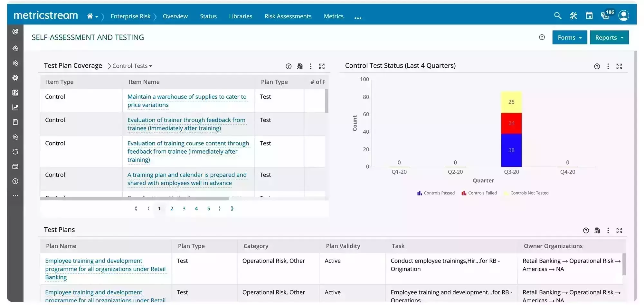Click the top sidebar target icon

[15, 32]
